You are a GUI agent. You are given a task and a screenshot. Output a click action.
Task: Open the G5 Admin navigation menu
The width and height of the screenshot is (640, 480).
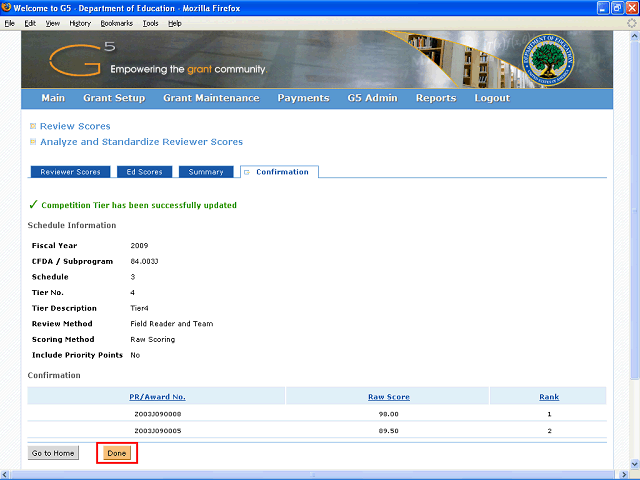click(372, 98)
